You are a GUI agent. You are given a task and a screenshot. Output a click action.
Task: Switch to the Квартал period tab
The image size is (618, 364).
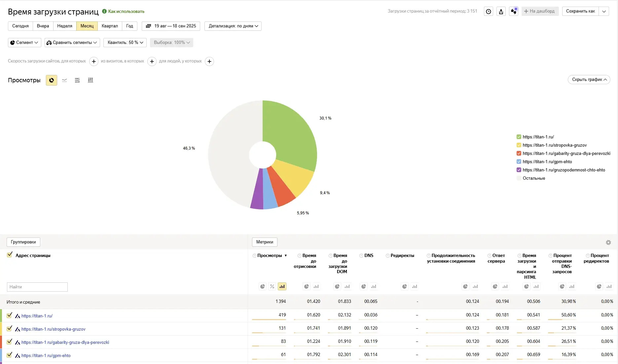pos(110,26)
